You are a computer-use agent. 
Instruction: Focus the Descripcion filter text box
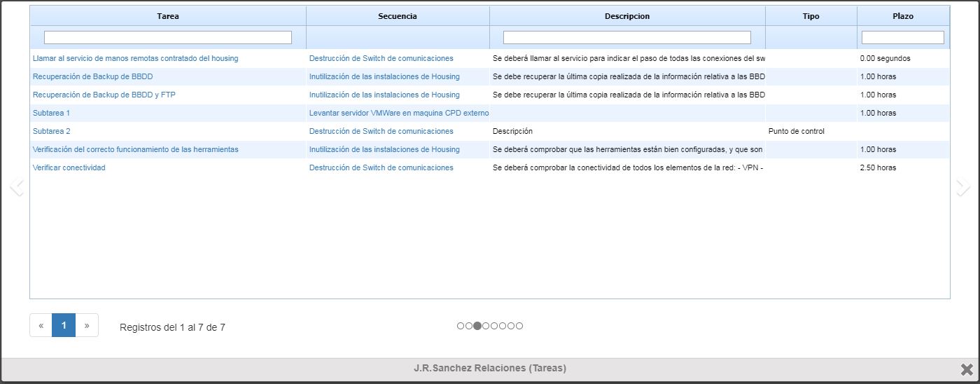627,37
